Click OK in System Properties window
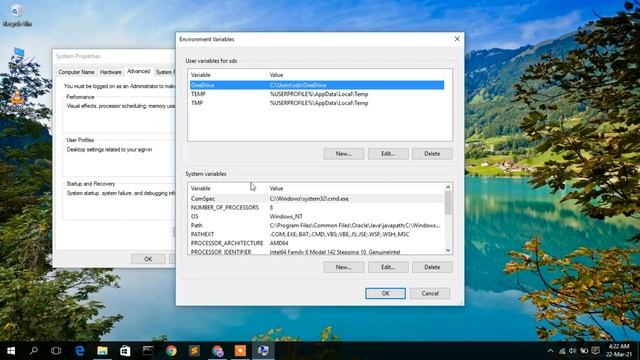 pyautogui.click(x=148, y=259)
